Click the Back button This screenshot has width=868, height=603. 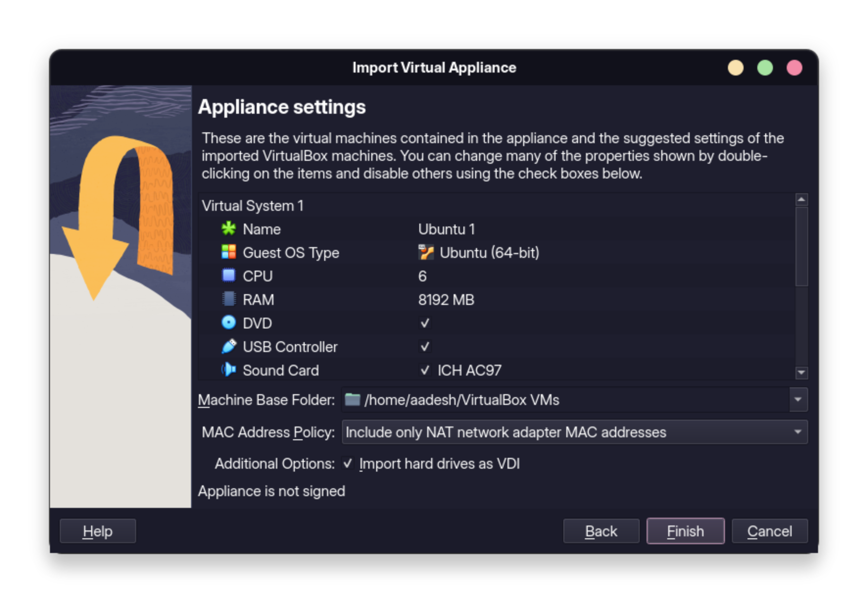point(601,530)
